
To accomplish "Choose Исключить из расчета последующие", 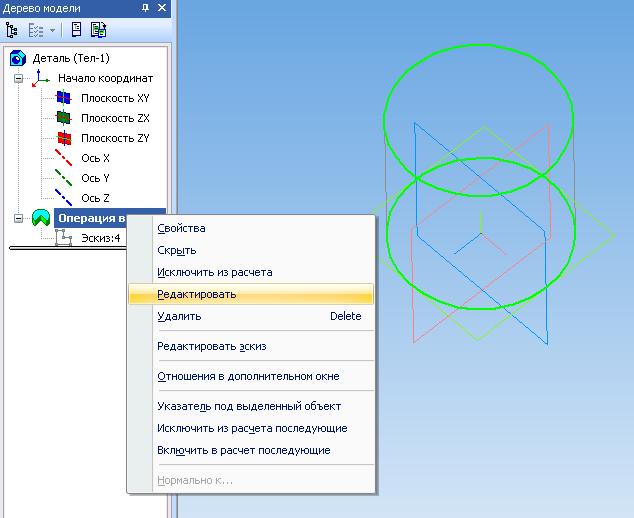I will click(251, 428).
